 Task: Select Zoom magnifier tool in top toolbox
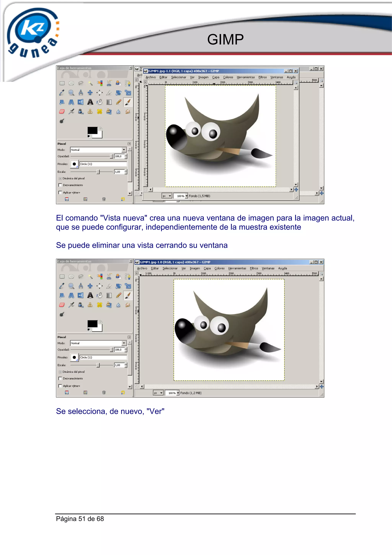71,93
